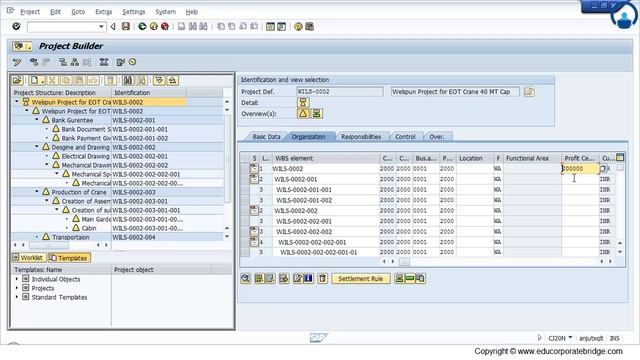Open the table settings icon at header right

pyautogui.click(x=620, y=158)
